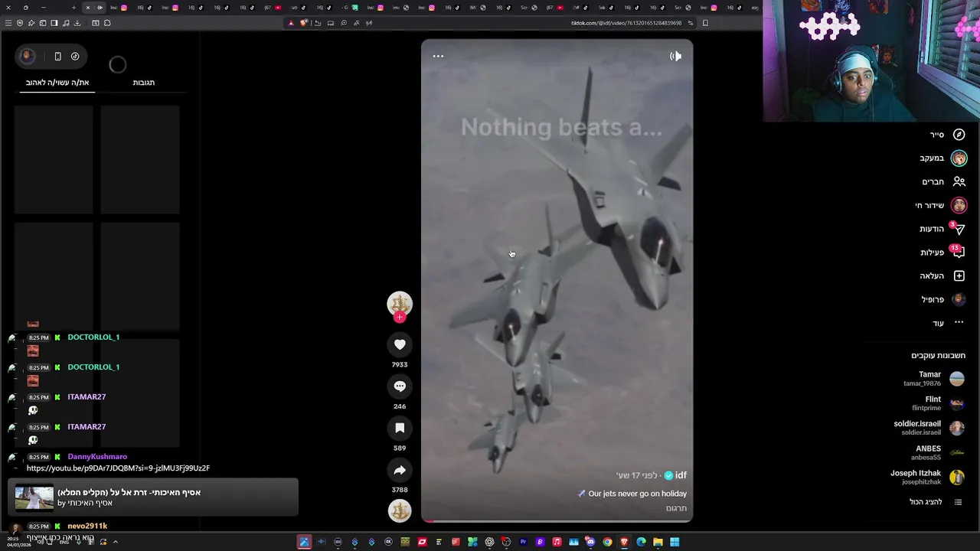Open followed account soldier.israeli
The width and height of the screenshot is (980, 551).
pos(929,428)
